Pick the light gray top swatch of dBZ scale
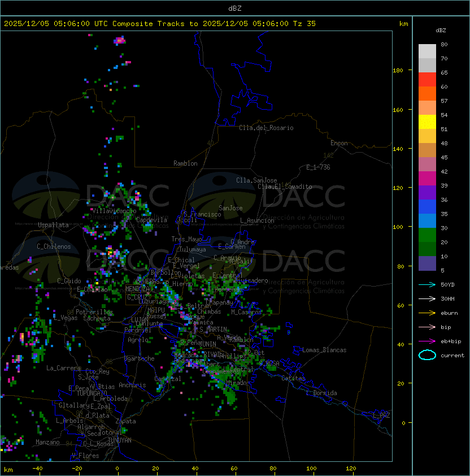 [427, 51]
